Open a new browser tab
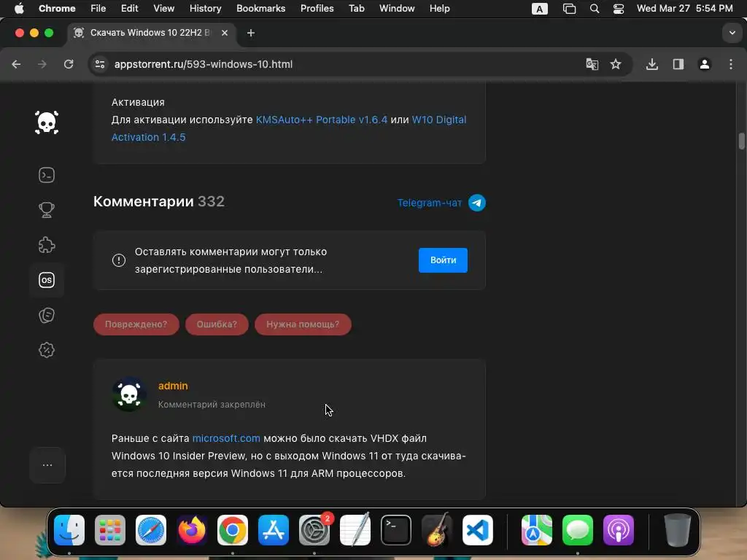 pos(251,33)
